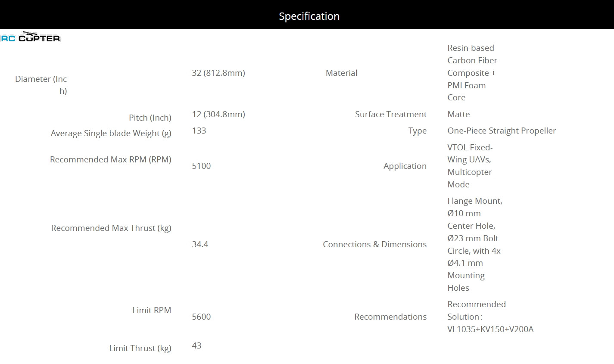The height and width of the screenshot is (364, 614).
Task: Select the 5600 limit RPM value
Action: tap(201, 317)
